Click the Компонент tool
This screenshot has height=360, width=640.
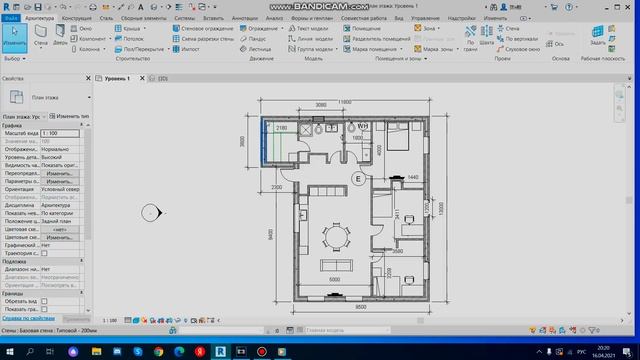click(88, 39)
